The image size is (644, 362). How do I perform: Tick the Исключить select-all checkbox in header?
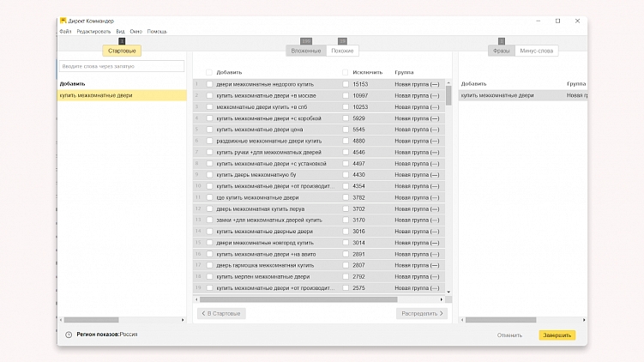(345, 72)
